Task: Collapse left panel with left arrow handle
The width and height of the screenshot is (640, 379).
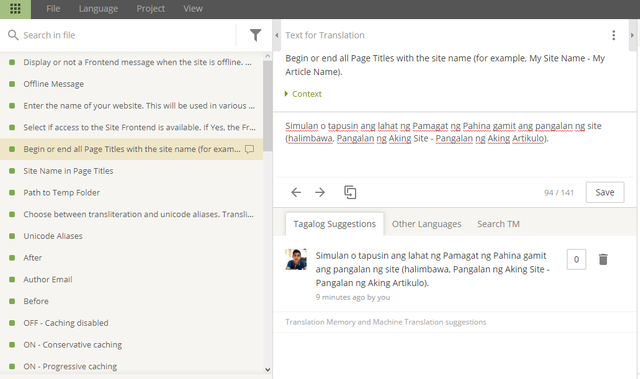Action: (x=277, y=35)
